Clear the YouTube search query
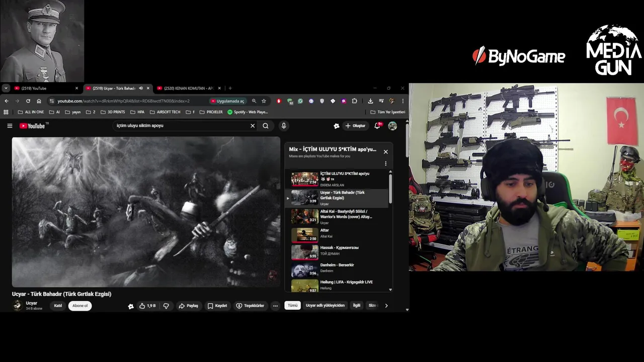Image resolution: width=644 pixels, height=362 pixels. [253, 126]
